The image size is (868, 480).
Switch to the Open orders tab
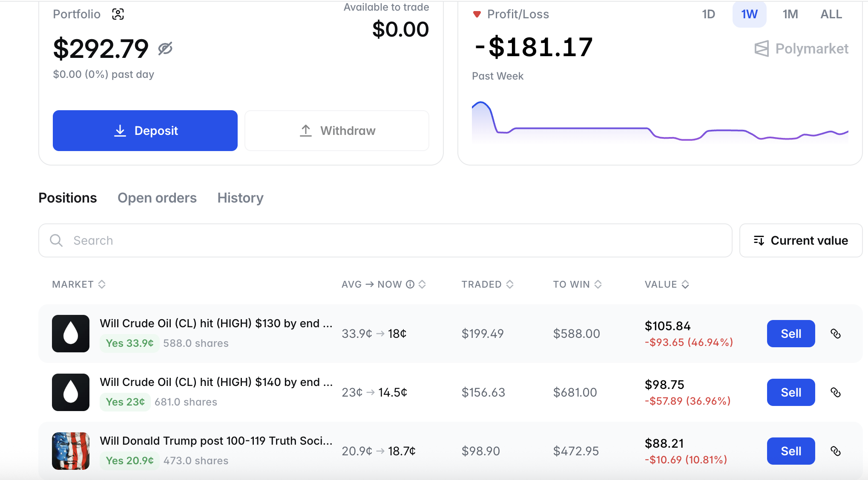point(157,198)
